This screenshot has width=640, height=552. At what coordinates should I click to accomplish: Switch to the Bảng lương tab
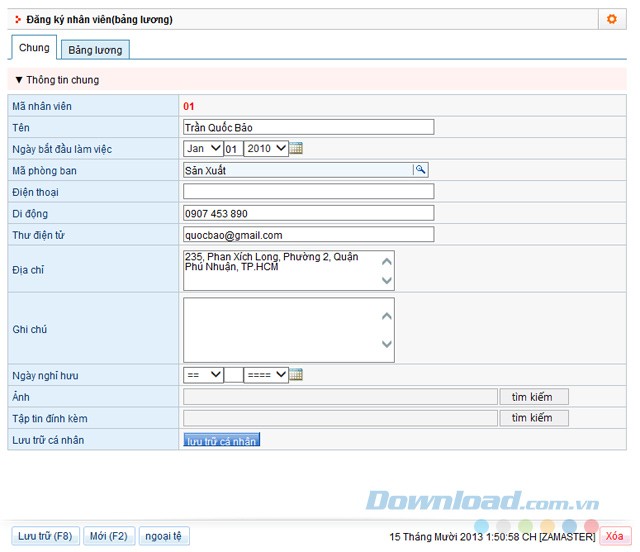(x=95, y=50)
